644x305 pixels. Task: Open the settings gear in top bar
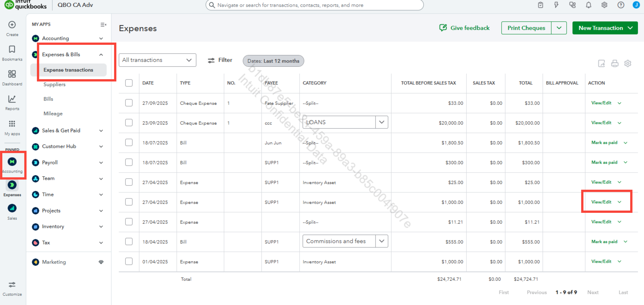pos(604,5)
